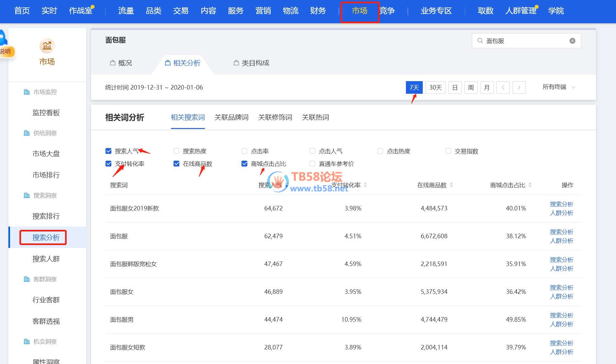This screenshot has width=616, height=364.
Task: Switch to 类目构成 tab
Action: click(252, 63)
